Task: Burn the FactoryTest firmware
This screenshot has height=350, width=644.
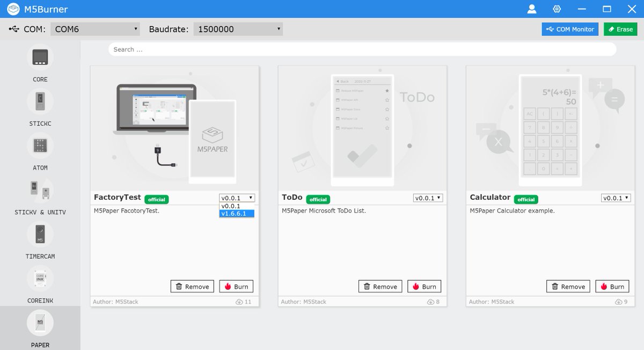Action: (x=236, y=287)
